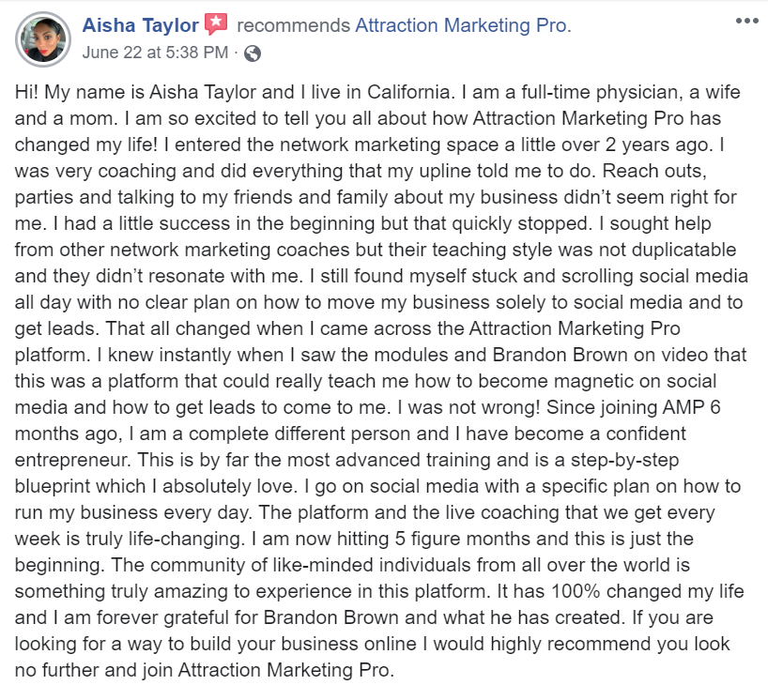768x700 pixels.
Task: Click "Reach outs" in the post text
Action: click(653, 171)
